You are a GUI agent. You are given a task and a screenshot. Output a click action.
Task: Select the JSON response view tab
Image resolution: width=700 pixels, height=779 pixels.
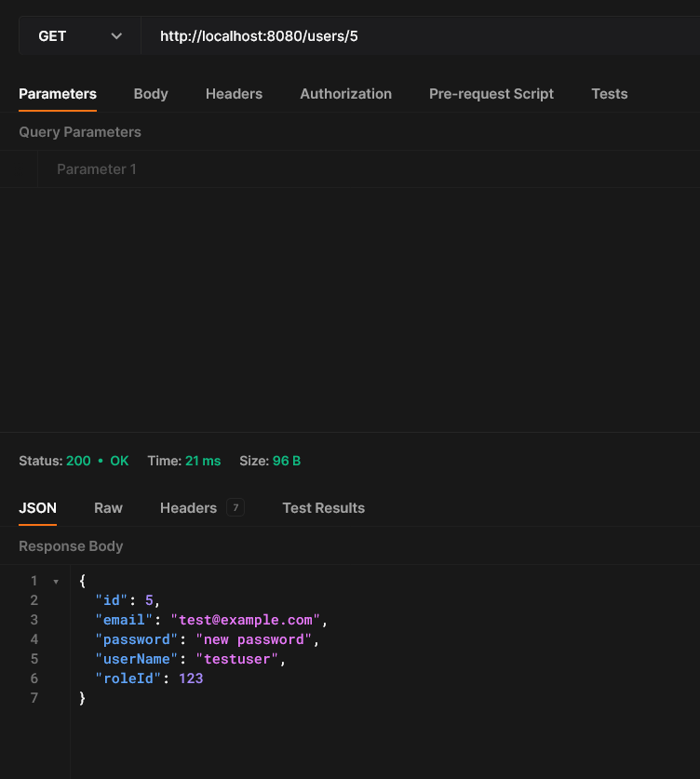click(x=37, y=508)
